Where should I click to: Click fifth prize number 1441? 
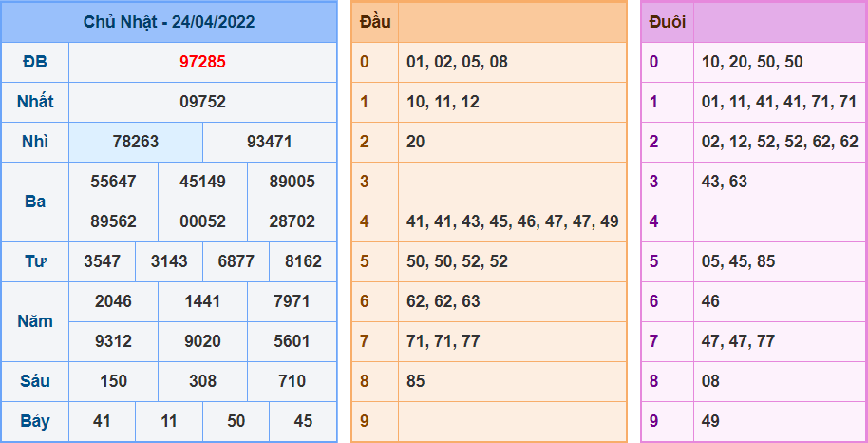202,301
